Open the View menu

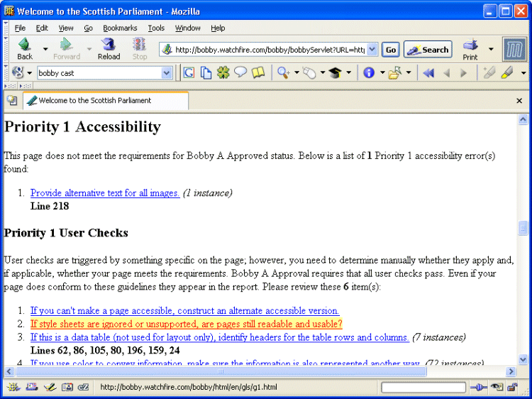pyautogui.click(x=66, y=28)
